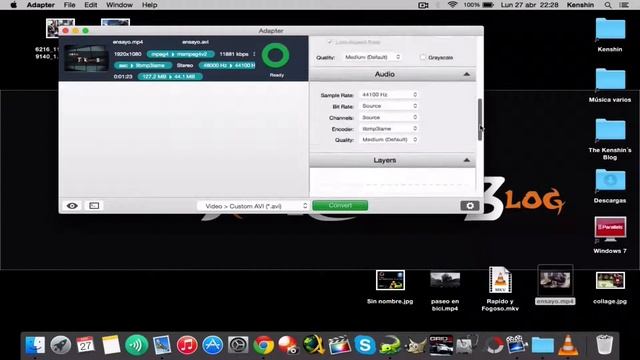Click the 127.2 MB to 44.1 MB pill

tap(169, 76)
